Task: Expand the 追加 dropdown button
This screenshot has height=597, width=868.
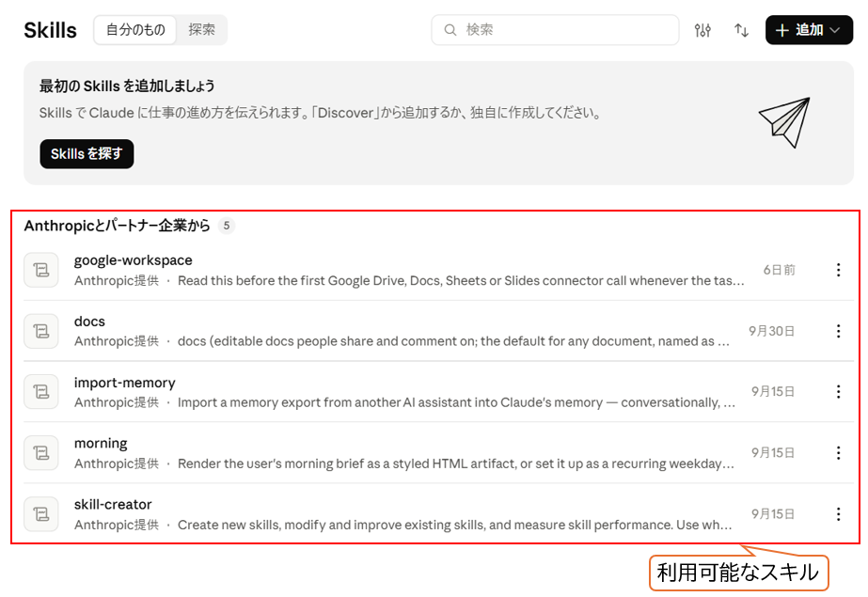Action: coord(809,30)
